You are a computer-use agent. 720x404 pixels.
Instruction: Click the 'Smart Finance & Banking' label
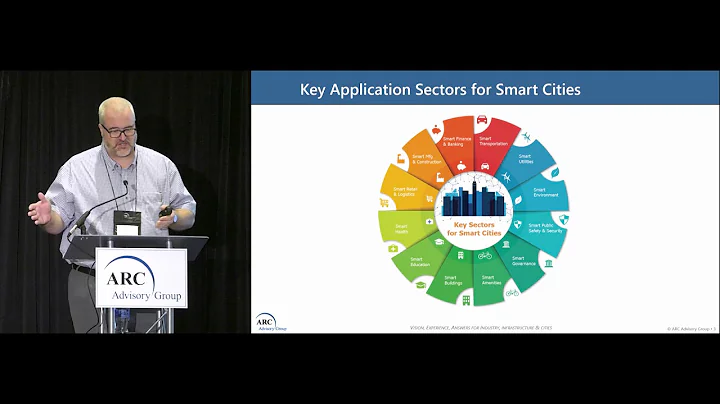pyautogui.click(x=457, y=141)
